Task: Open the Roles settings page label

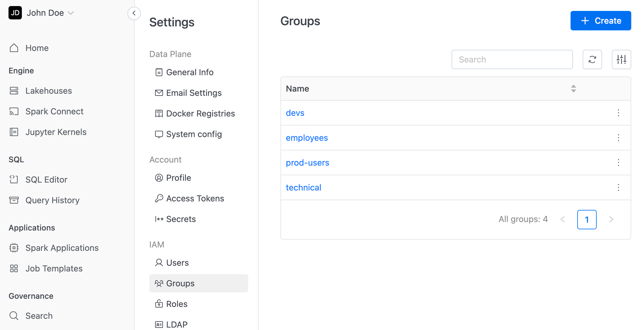Action: point(177,304)
